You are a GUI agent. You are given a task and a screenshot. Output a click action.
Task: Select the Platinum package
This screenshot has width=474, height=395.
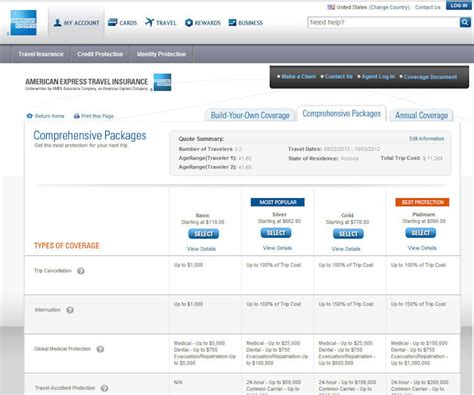[x=421, y=233]
